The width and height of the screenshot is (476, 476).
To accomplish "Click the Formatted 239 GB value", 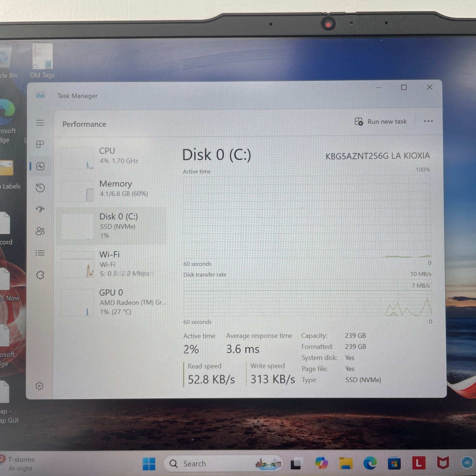I will click(x=355, y=347).
